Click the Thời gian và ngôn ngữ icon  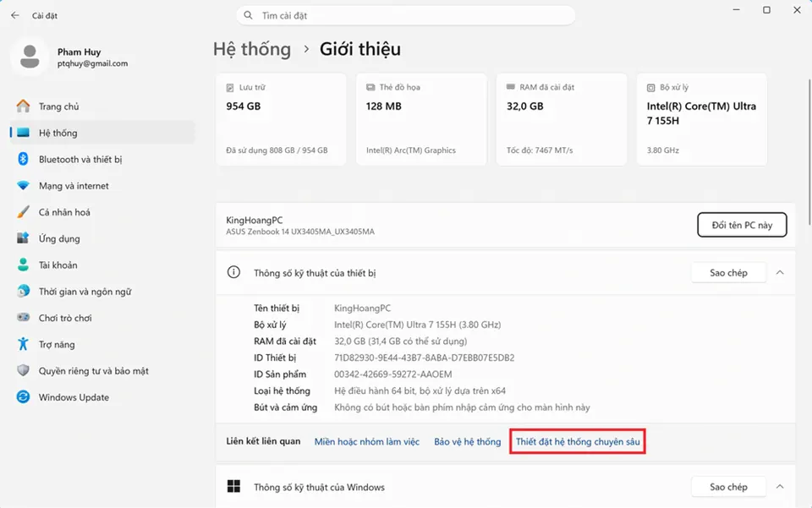pos(23,291)
